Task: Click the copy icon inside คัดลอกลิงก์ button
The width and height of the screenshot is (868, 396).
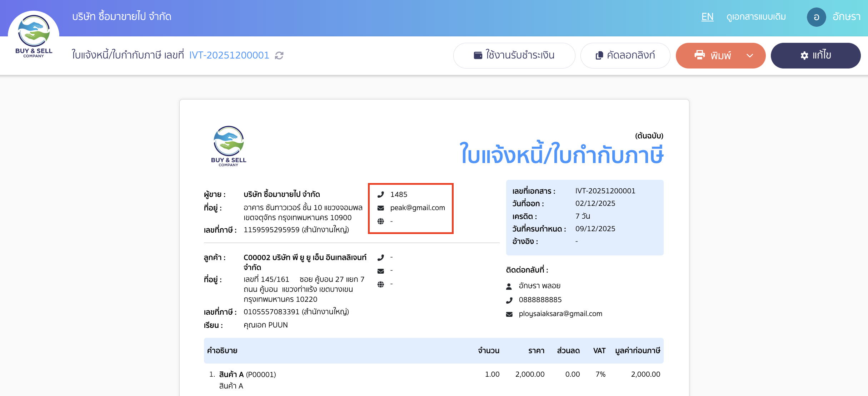Action: point(600,55)
